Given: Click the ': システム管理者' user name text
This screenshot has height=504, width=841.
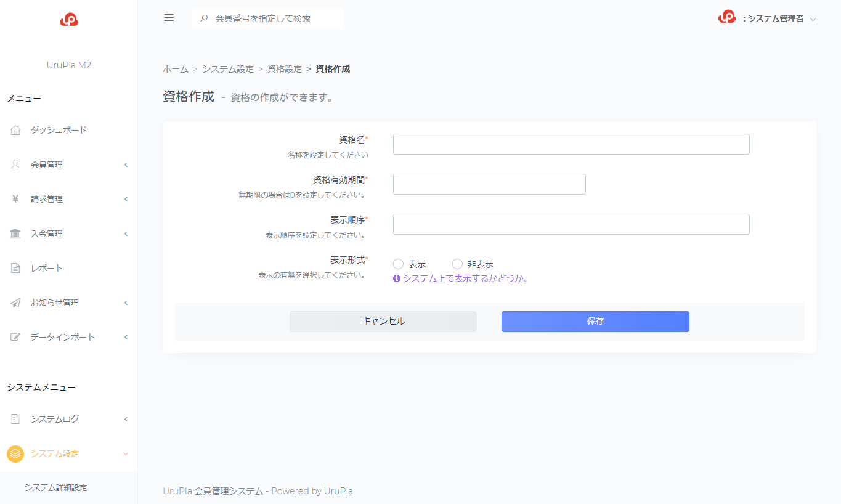Looking at the screenshot, I should pyautogui.click(x=773, y=19).
